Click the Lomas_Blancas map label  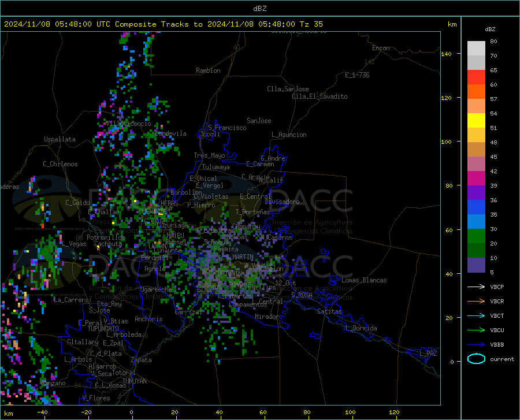point(364,280)
